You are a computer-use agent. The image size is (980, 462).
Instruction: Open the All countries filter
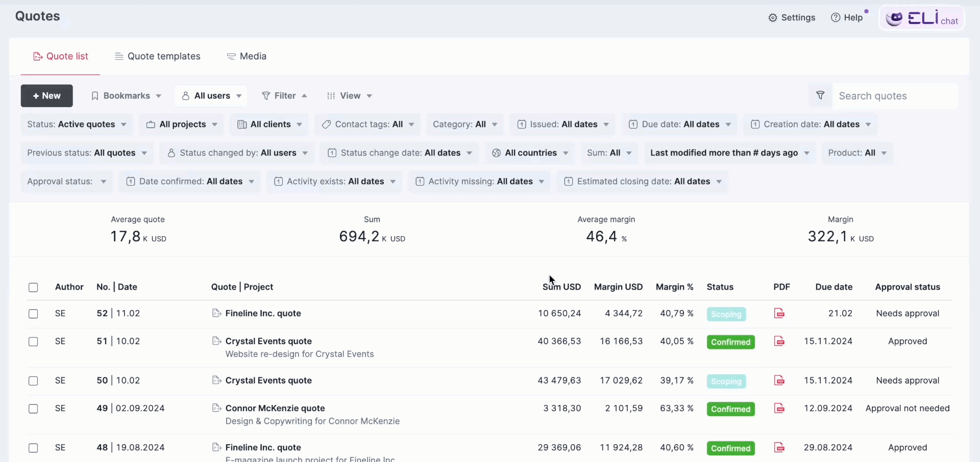pos(530,153)
